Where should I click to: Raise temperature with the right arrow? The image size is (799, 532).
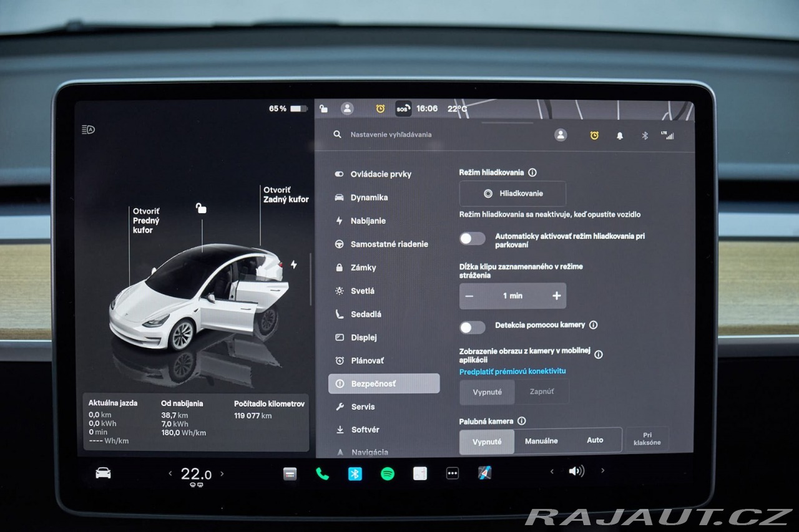(x=222, y=474)
